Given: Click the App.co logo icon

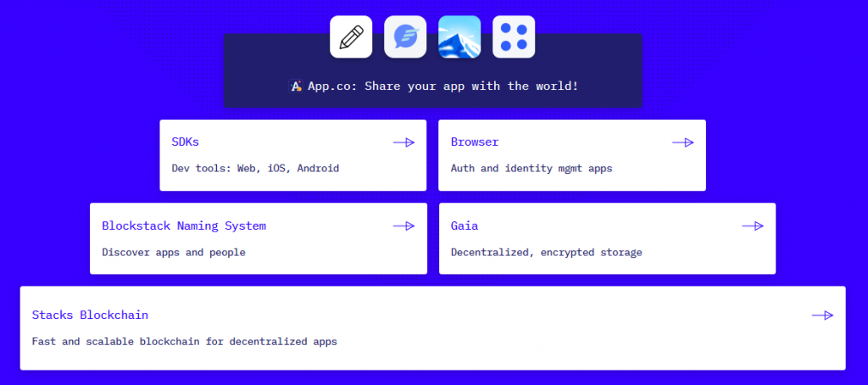Looking at the screenshot, I should coord(296,86).
